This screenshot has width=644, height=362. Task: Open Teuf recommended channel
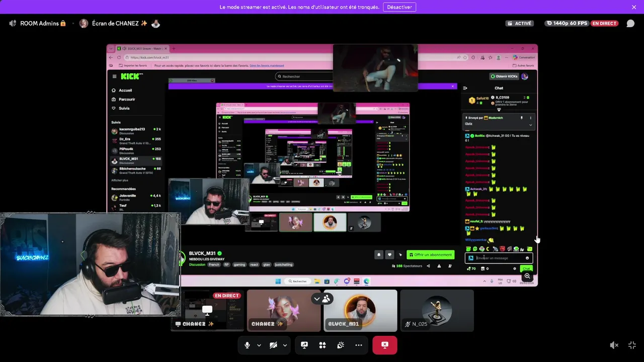click(x=136, y=207)
